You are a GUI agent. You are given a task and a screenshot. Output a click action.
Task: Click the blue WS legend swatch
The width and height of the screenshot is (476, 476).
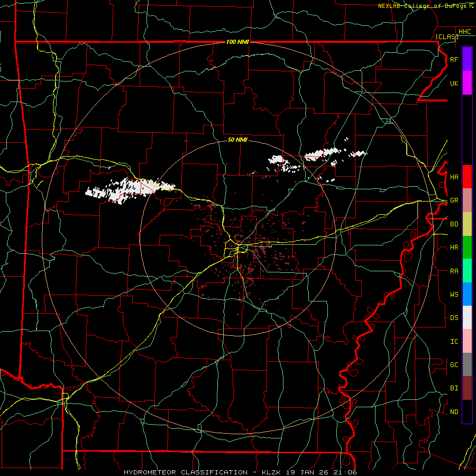pos(467,294)
